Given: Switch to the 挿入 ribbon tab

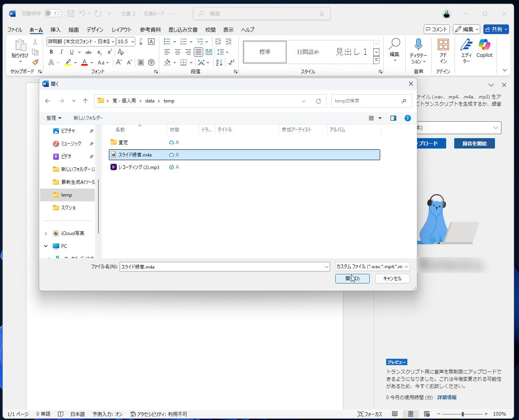Looking at the screenshot, I should [55, 30].
